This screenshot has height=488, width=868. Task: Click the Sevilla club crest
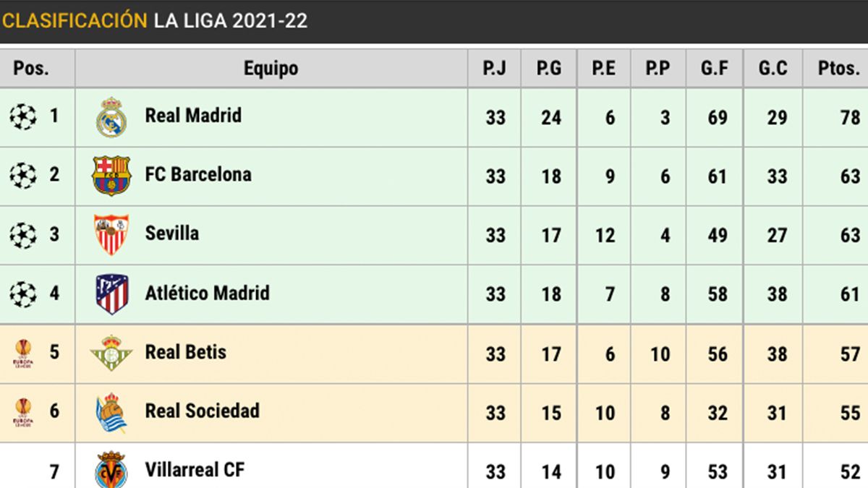click(x=111, y=235)
